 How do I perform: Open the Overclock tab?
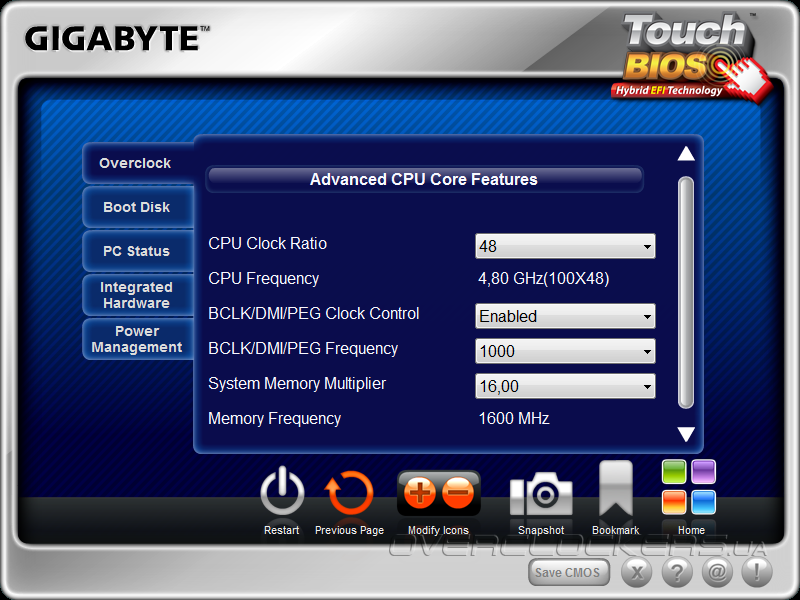pos(138,163)
